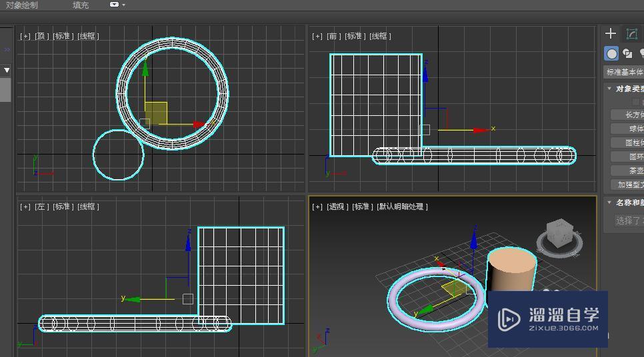This screenshot has width=644, height=357.
Task: Open the 填充 ribbon tab
Action: click(81, 5)
